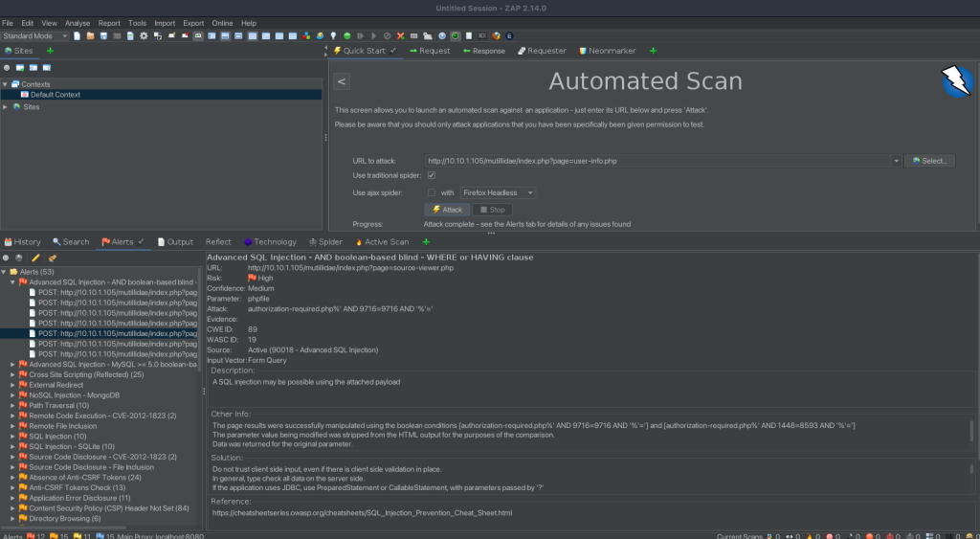980x539 pixels.
Task: Open the Firefox Headless browser dropdown
Action: point(498,192)
